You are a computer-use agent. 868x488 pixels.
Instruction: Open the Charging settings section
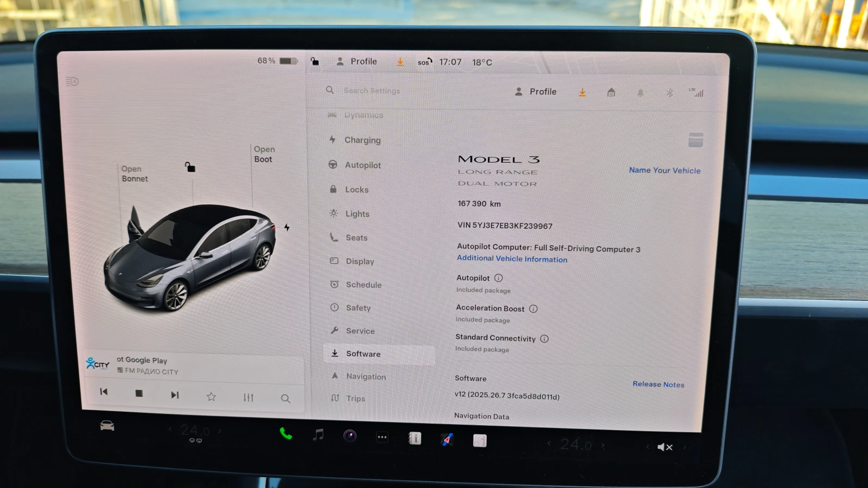[362, 140]
